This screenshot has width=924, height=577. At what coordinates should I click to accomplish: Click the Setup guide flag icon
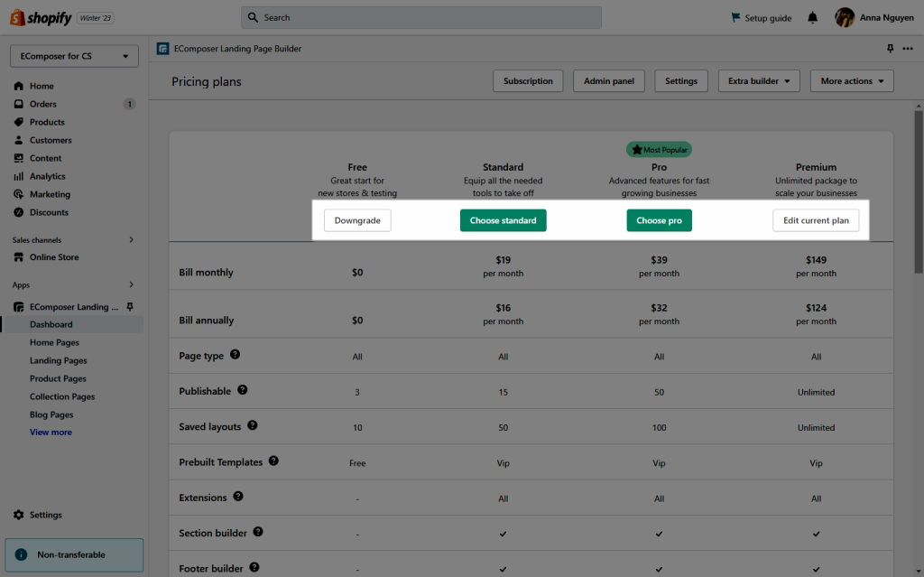(x=735, y=18)
